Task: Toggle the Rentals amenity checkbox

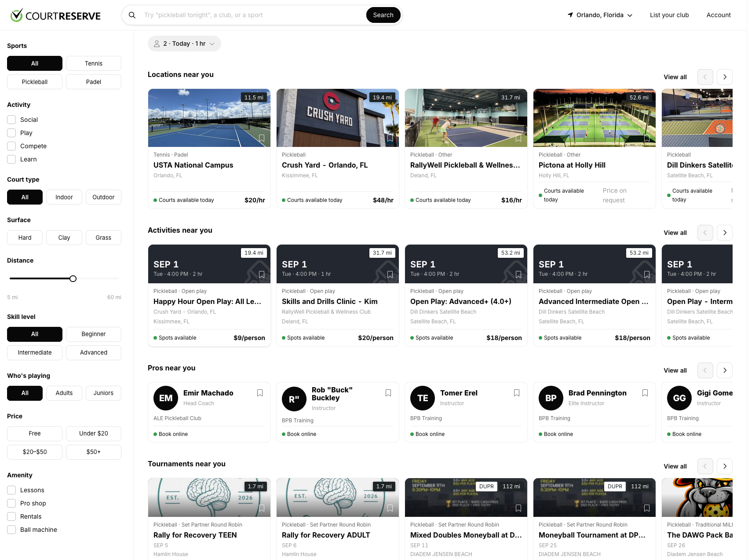Action: [x=11, y=516]
